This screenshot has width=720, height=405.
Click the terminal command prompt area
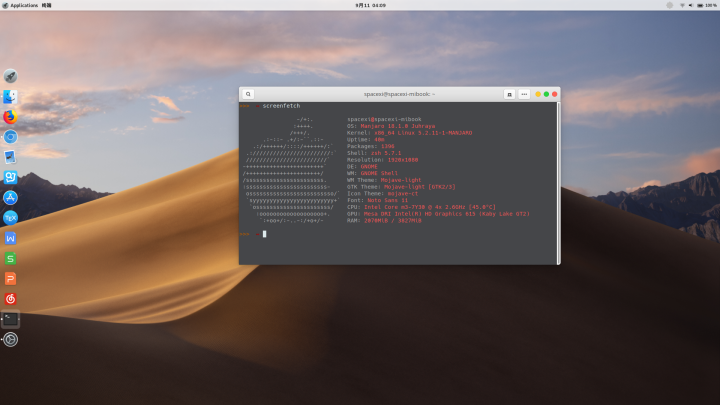pos(265,233)
